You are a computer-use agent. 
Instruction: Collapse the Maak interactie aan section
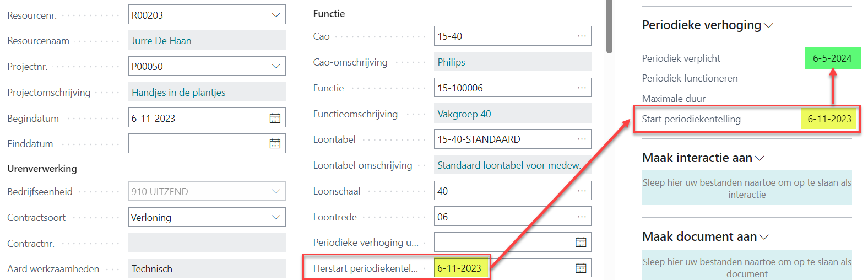(x=759, y=158)
